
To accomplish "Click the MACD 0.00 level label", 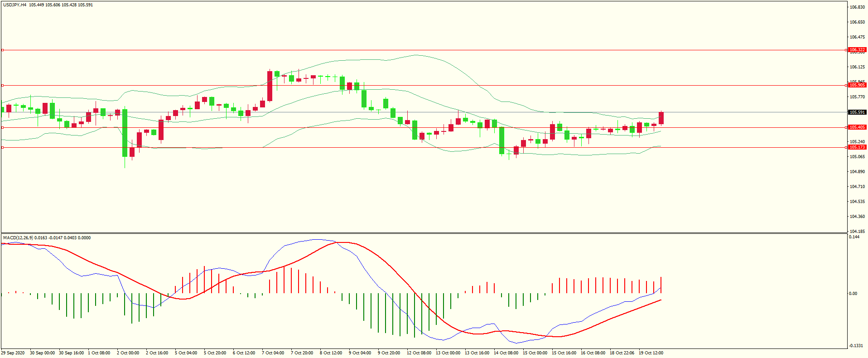I will coord(853,294).
